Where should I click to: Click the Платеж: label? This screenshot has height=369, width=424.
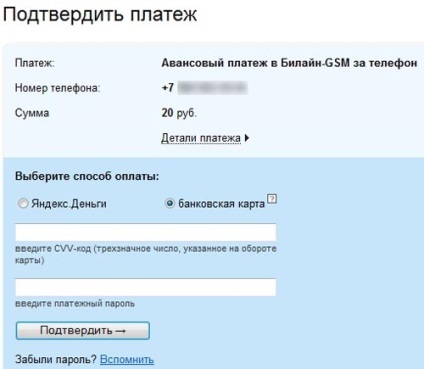click(35, 63)
